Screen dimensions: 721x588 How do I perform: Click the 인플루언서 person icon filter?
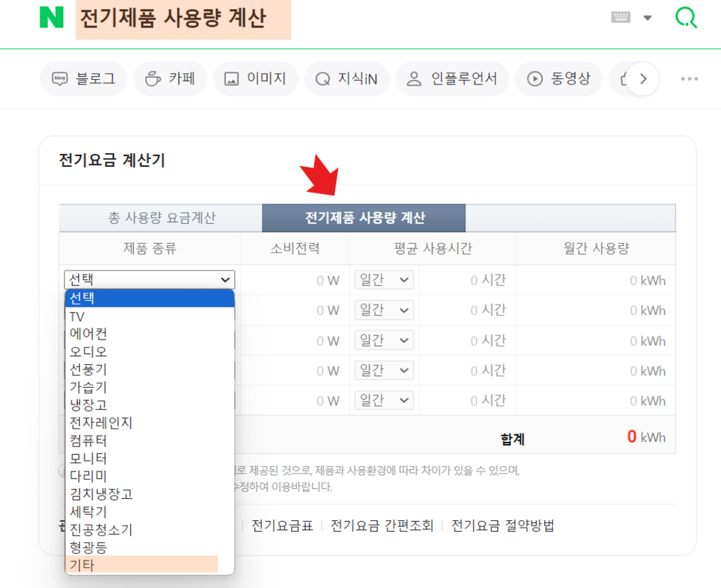pos(452,78)
